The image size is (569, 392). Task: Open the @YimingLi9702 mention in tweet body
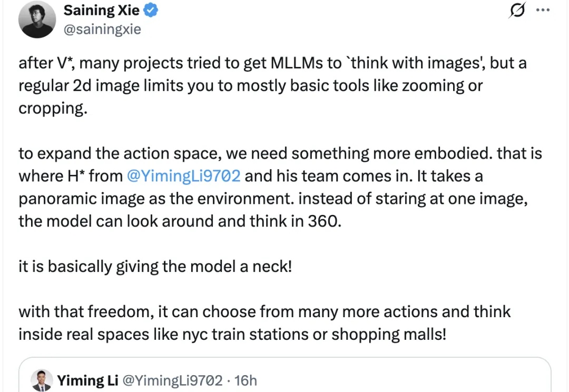click(x=184, y=175)
